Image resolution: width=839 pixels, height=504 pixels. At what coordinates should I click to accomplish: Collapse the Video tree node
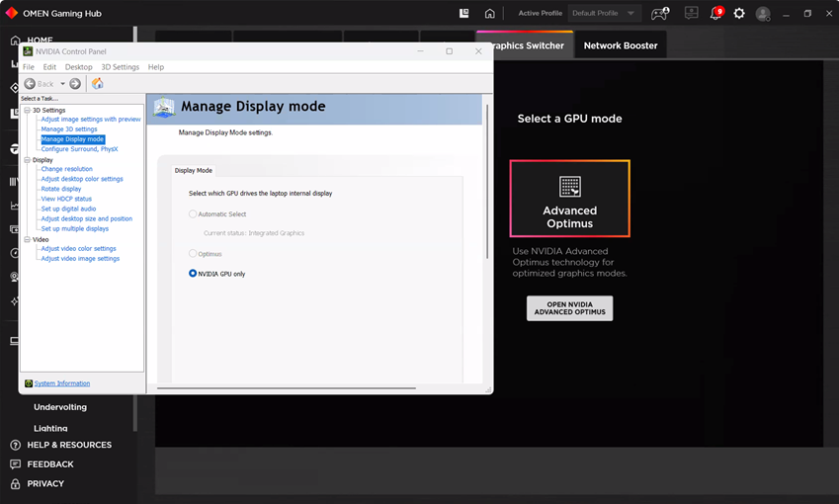tap(28, 240)
